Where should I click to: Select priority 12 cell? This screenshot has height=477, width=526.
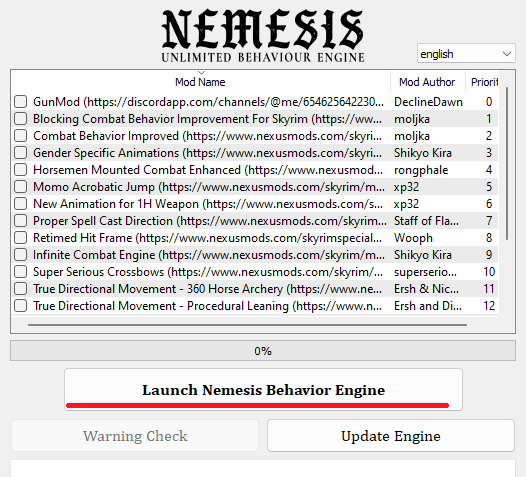pyautogui.click(x=489, y=306)
